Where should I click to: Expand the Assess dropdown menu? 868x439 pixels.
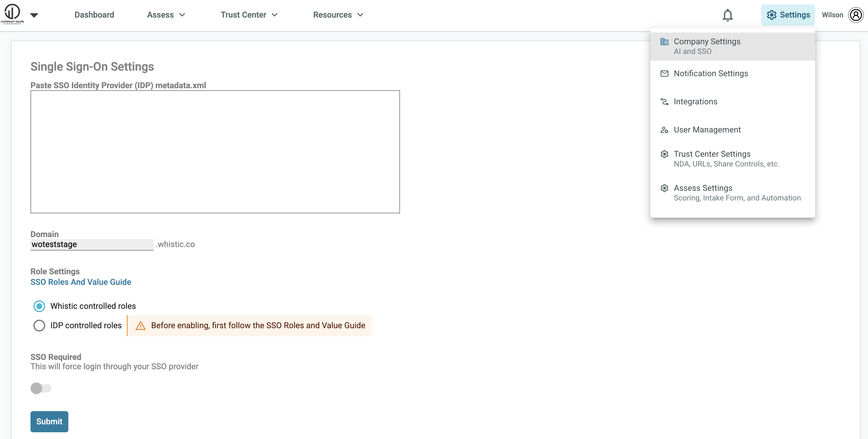[166, 15]
